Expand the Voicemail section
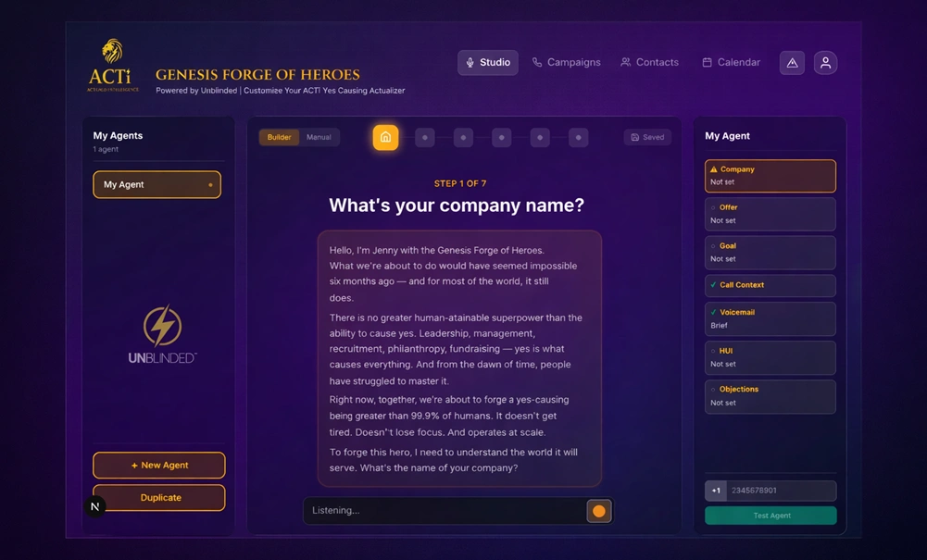 (770, 318)
